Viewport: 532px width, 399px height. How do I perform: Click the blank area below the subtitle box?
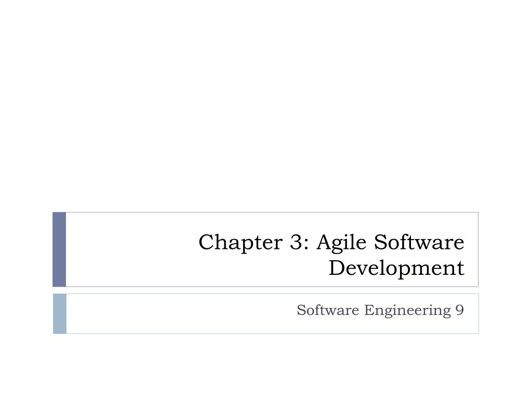(266, 366)
